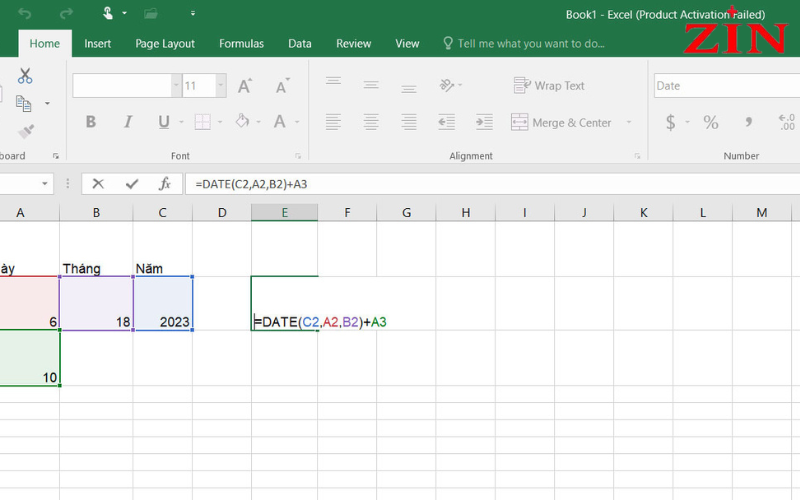
Task: Click the Undo arrow in quick access toolbar
Action: tap(24, 13)
